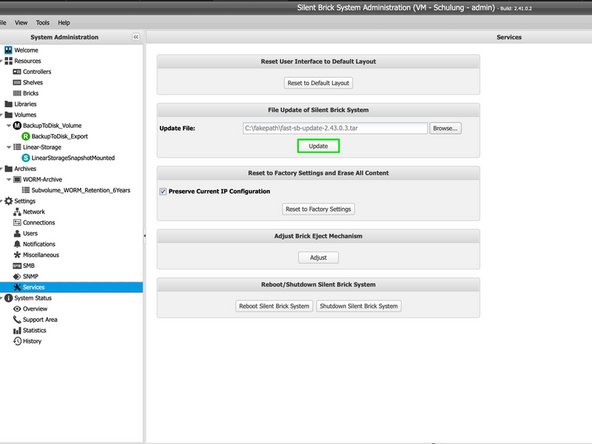Select Connections label under Settings

coord(39,222)
